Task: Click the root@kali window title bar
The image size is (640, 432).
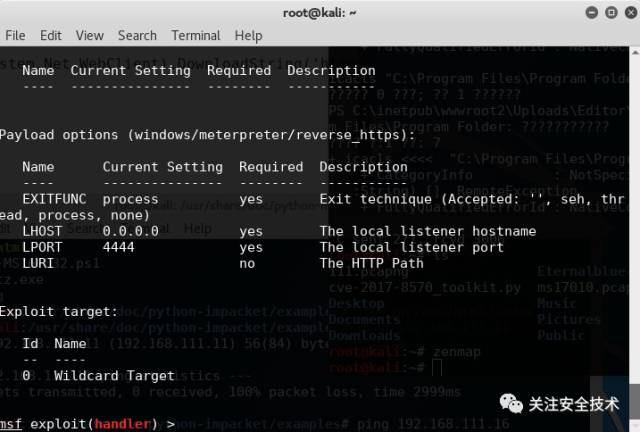Action: 322,12
